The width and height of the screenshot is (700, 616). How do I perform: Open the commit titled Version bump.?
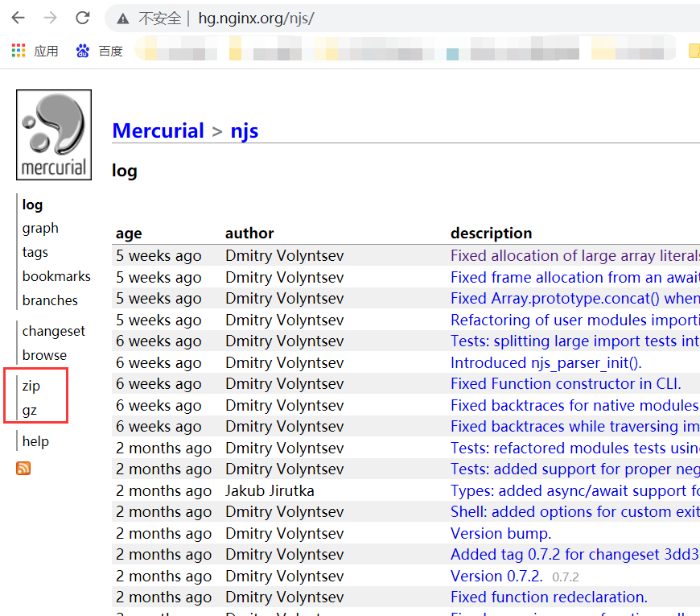(x=500, y=533)
